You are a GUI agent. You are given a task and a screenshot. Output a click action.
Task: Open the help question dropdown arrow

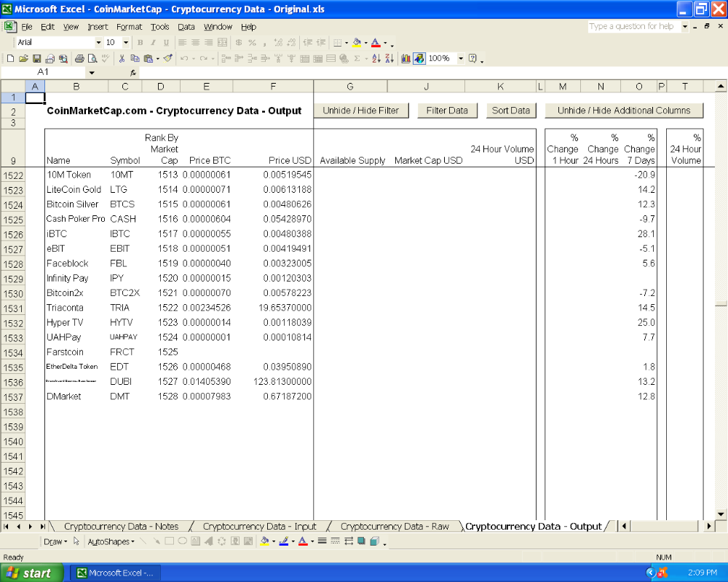click(685, 26)
